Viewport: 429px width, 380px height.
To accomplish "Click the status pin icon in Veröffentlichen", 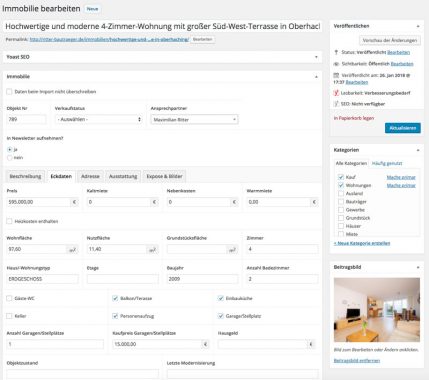I will coord(336,52).
